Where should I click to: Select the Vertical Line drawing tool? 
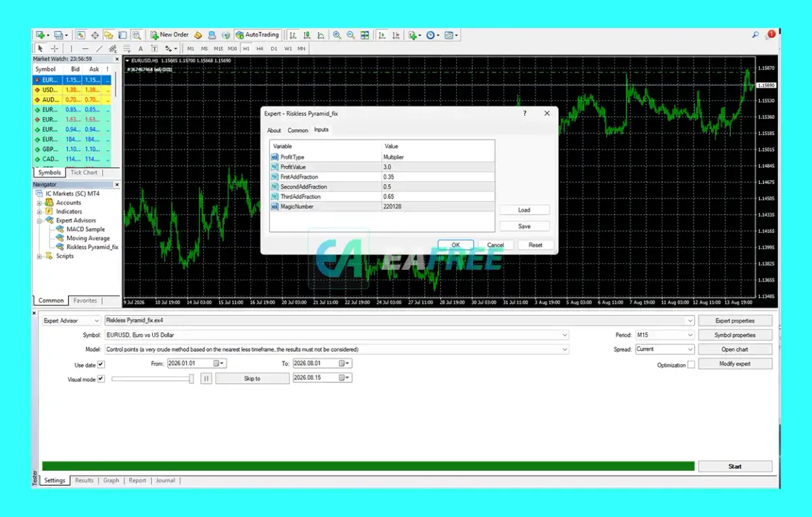point(71,49)
